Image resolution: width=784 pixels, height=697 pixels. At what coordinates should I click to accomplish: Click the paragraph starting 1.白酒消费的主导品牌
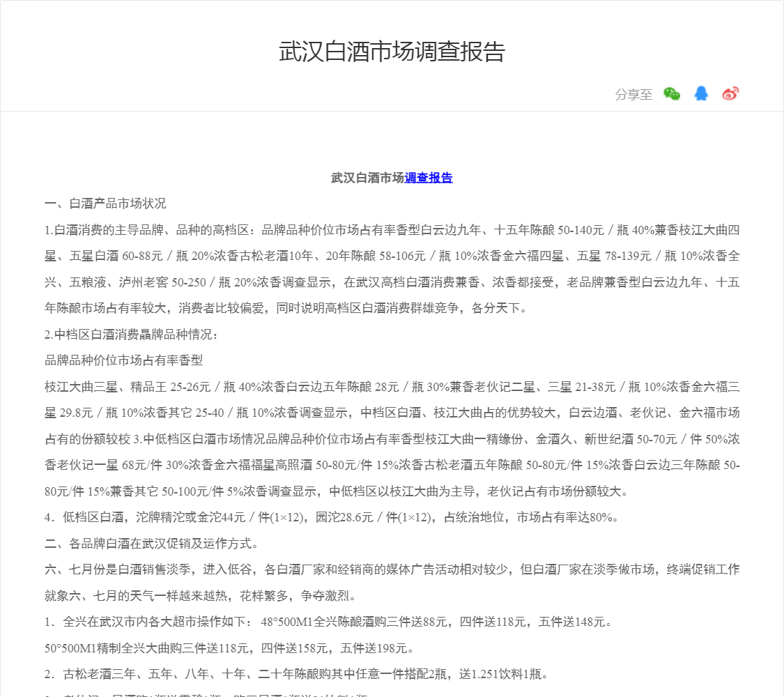[x=392, y=269]
